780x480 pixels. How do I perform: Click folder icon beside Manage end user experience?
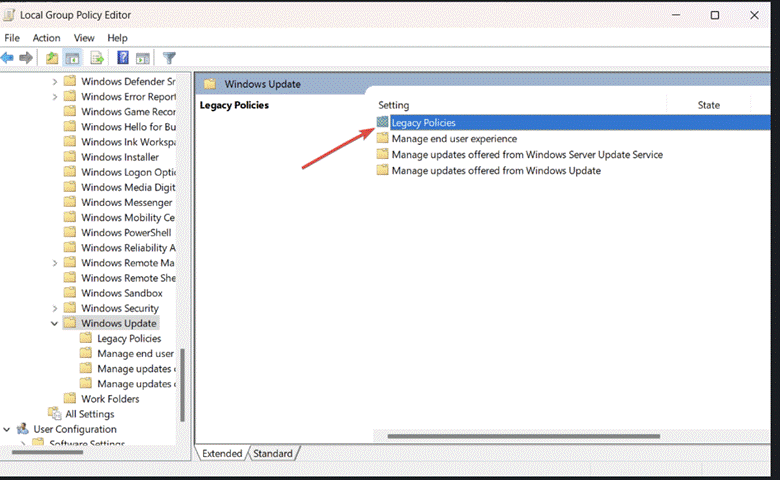point(382,138)
